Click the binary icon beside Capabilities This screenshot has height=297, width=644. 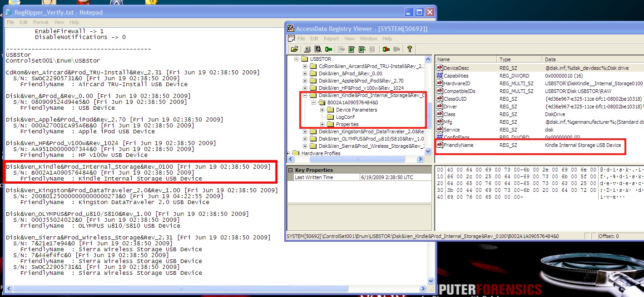click(440, 76)
